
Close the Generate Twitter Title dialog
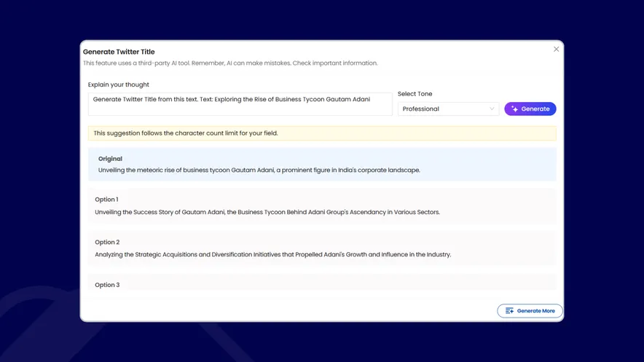tap(556, 50)
